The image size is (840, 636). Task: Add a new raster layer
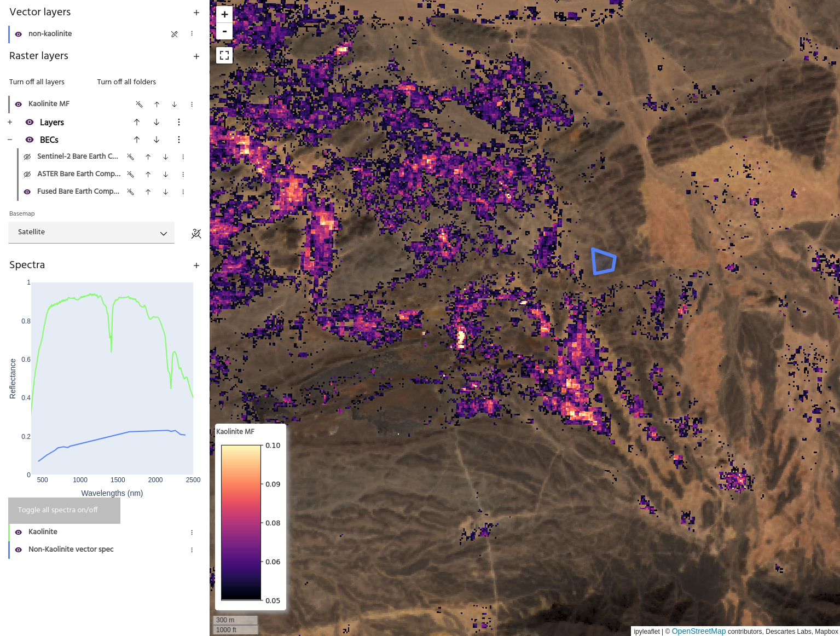(x=196, y=56)
